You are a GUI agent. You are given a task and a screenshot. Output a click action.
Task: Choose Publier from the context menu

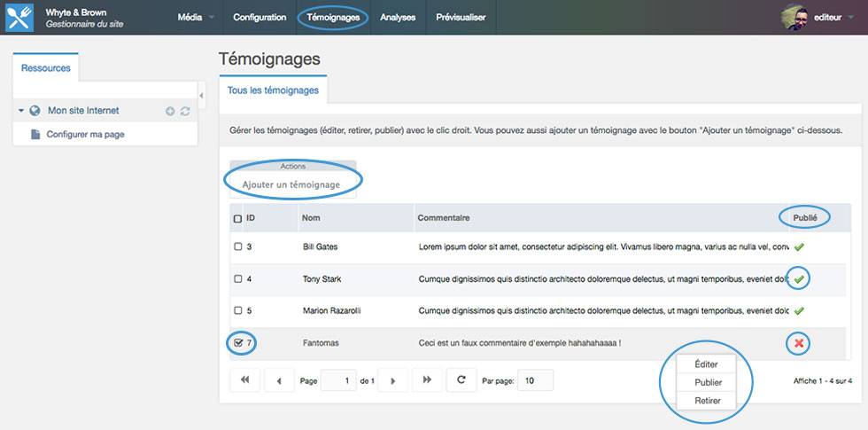pos(707,383)
